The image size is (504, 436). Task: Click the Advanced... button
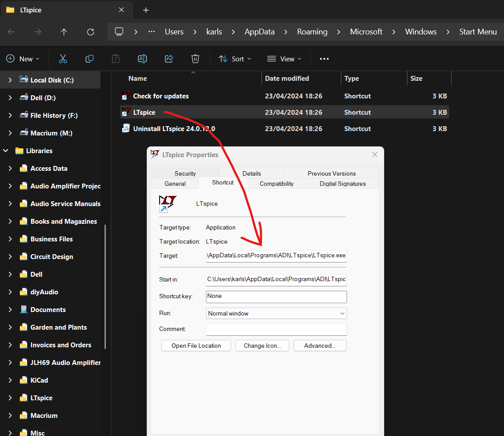point(320,346)
